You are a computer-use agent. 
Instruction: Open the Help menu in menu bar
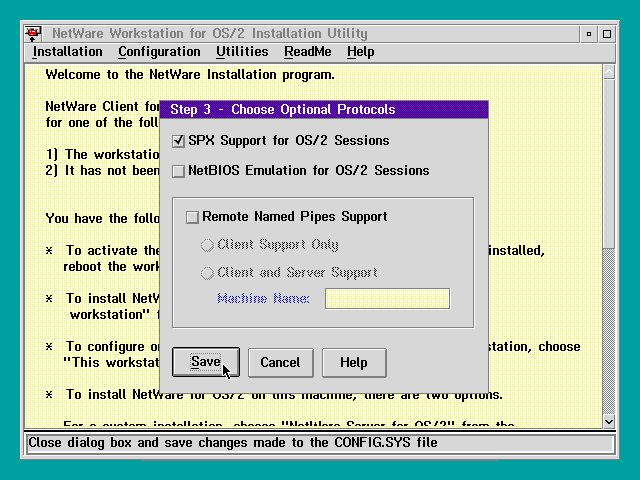[x=360, y=52]
